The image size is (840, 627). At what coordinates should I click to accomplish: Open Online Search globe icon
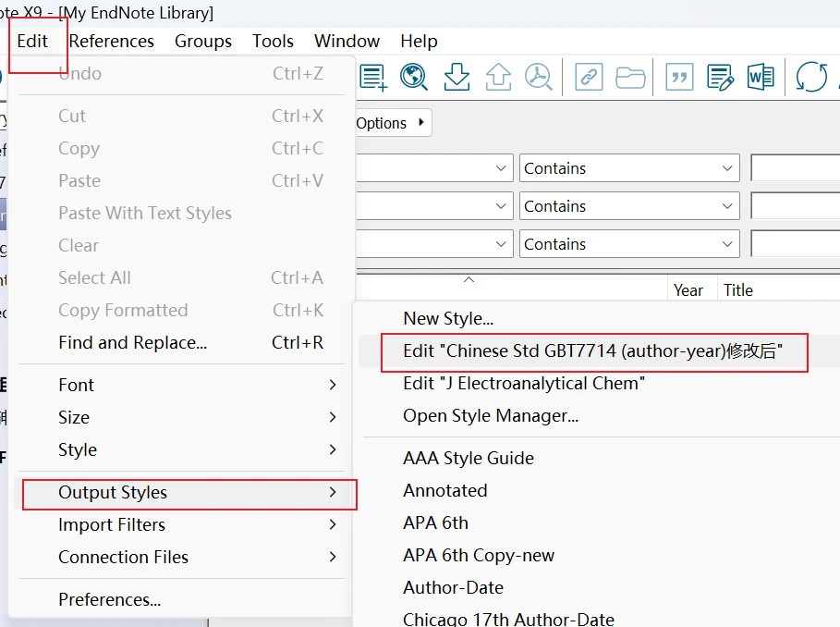click(414, 77)
